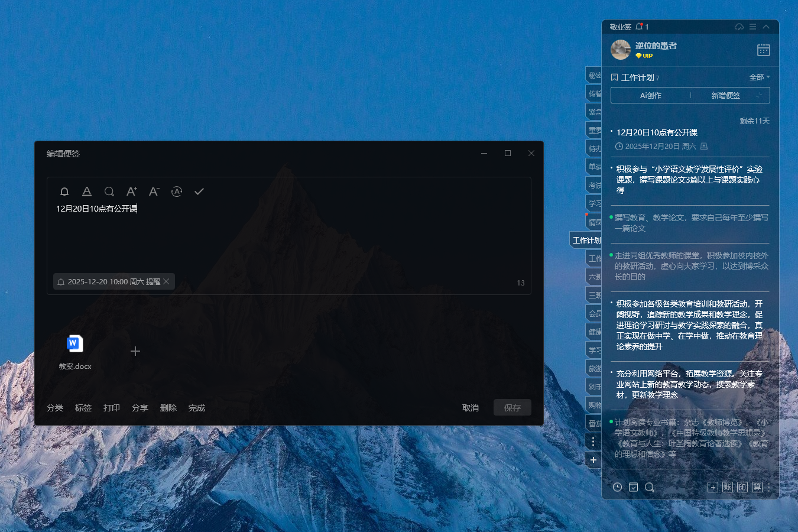Open the calendar icon in sticky panel
This screenshot has height=532, width=798.
[x=763, y=50]
